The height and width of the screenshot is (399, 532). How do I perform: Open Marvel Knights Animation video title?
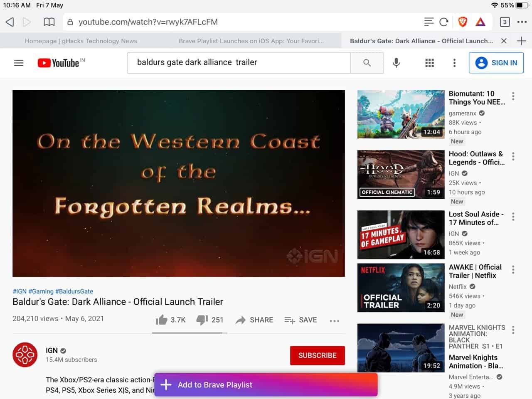(476, 362)
